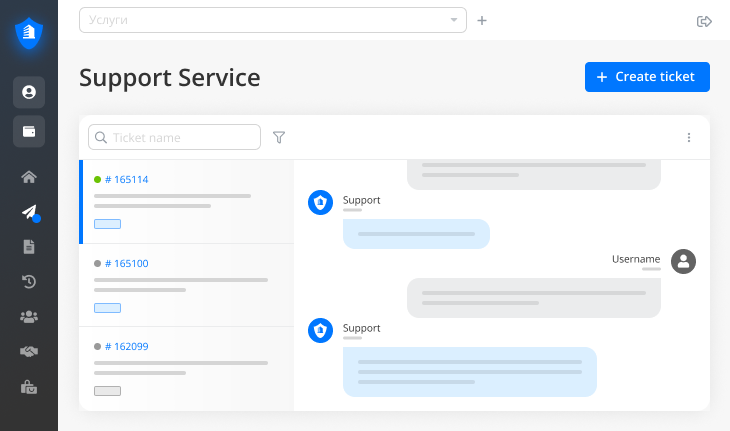The image size is (730, 431).
Task: Select ticket # 162099
Action: [x=126, y=347]
